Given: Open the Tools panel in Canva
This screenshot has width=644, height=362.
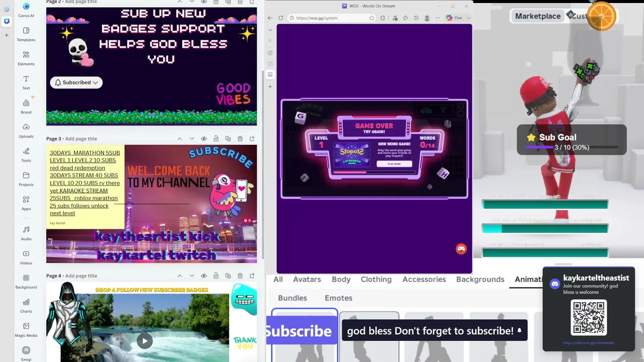Looking at the screenshot, I should pyautogui.click(x=26, y=154).
